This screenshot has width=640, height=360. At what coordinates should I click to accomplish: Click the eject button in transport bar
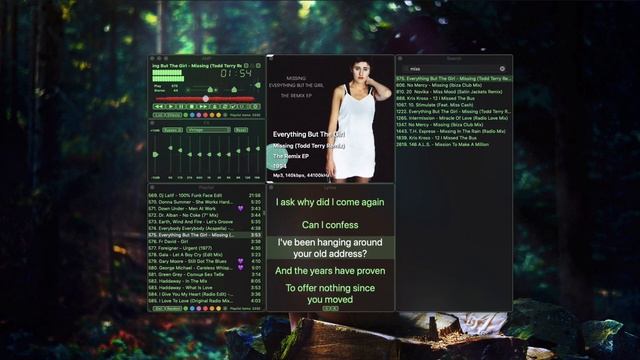click(x=215, y=107)
